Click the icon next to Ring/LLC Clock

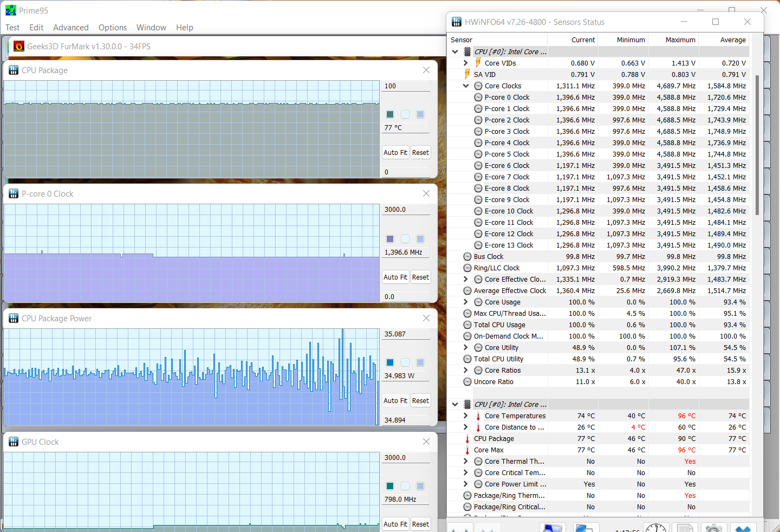click(x=467, y=268)
